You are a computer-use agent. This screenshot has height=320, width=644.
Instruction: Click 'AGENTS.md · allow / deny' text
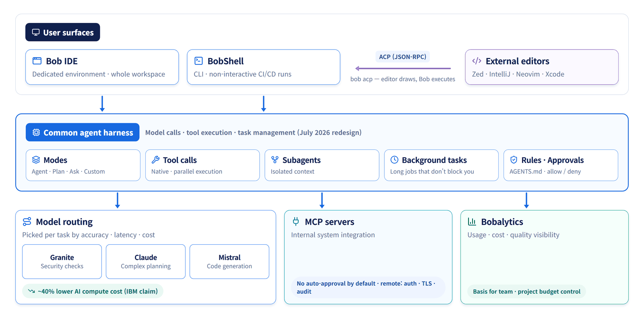pos(545,171)
